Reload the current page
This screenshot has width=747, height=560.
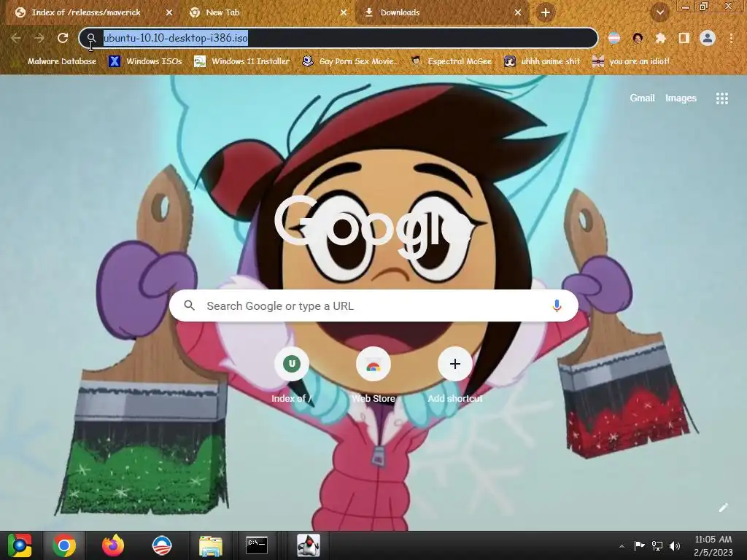click(63, 38)
